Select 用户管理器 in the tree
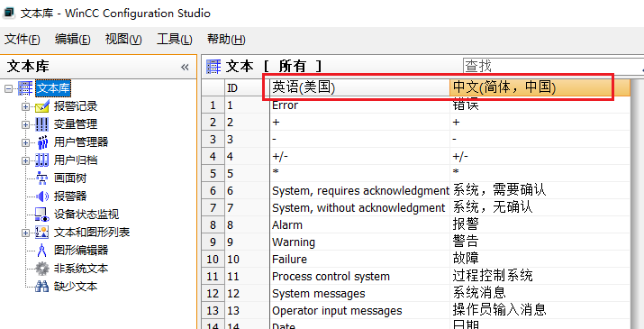Image resolution: width=644 pixels, height=329 pixels. tap(81, 142)
